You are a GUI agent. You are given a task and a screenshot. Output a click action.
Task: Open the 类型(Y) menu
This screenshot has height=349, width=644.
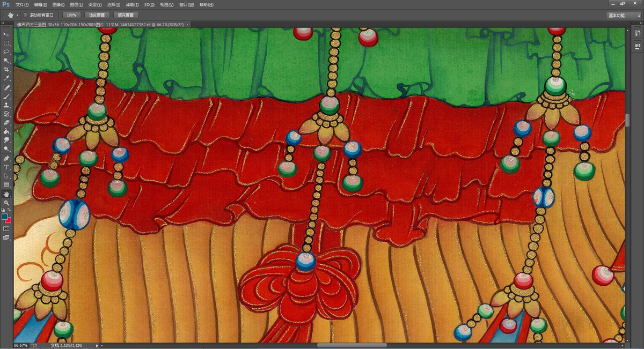[x=95, y=4]
